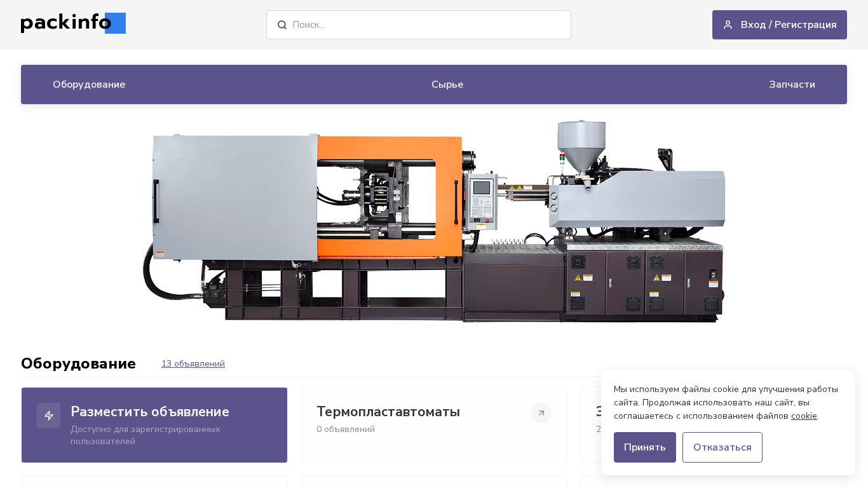
Task: Click the Разместить объявление title
Action: 149,412
